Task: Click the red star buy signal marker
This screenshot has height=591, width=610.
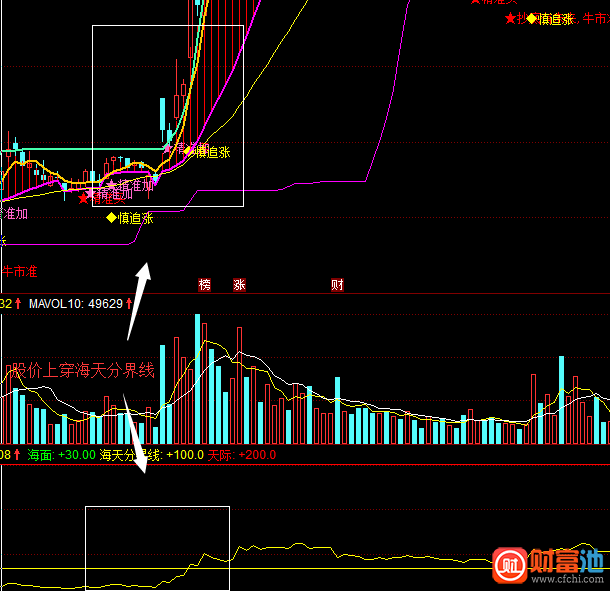Action: click(x=83, y=199)
